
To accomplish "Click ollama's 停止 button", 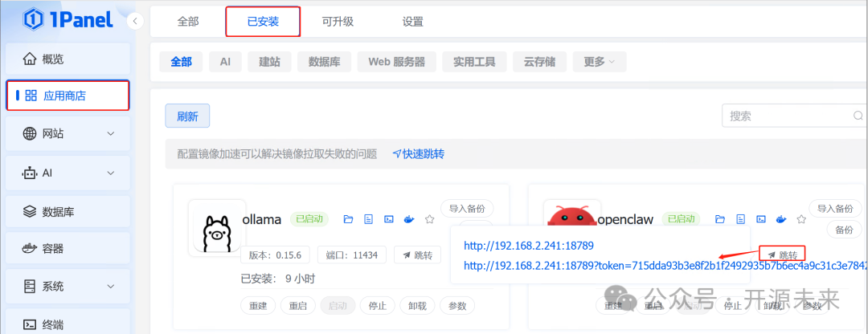I will (x=378, y=306).
